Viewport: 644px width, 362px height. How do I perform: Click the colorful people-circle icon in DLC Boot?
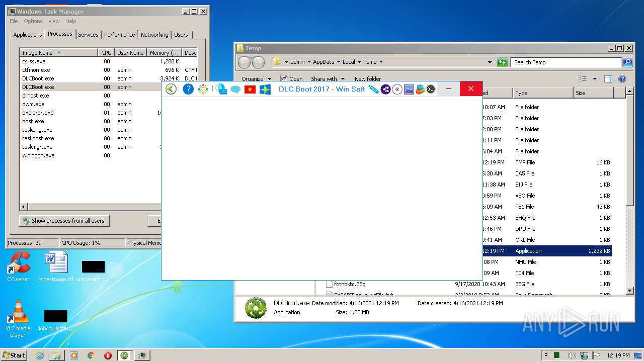tap(203, 89)
